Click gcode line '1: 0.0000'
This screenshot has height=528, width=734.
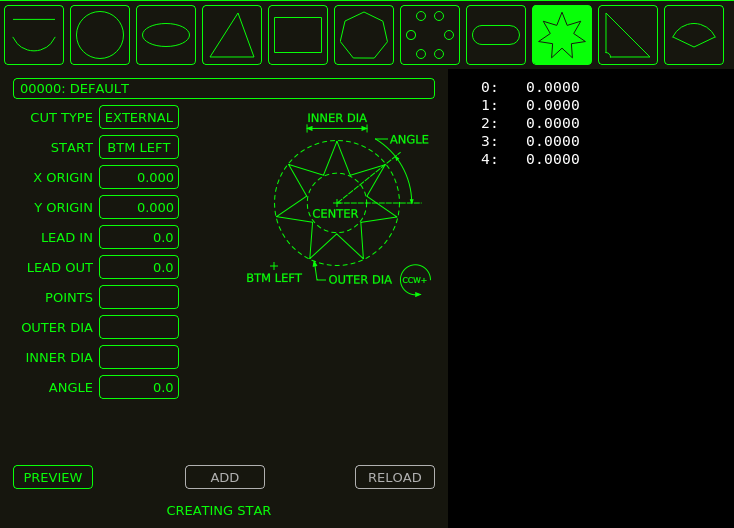530,105
